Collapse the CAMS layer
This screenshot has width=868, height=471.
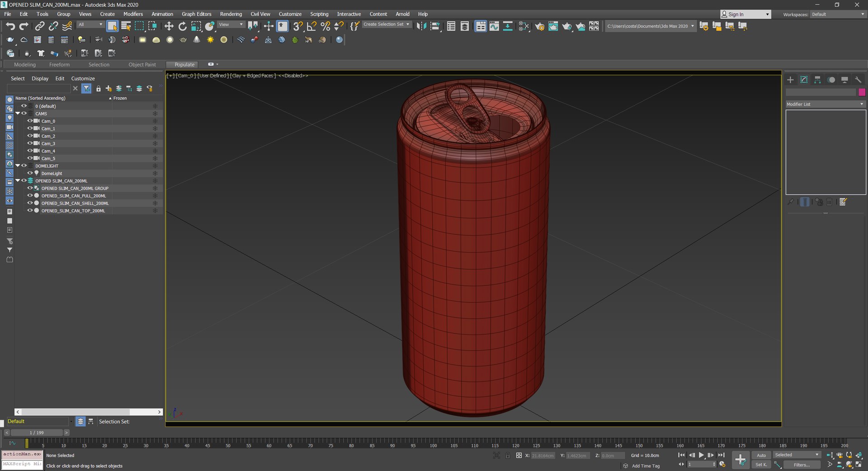(18, 113)
